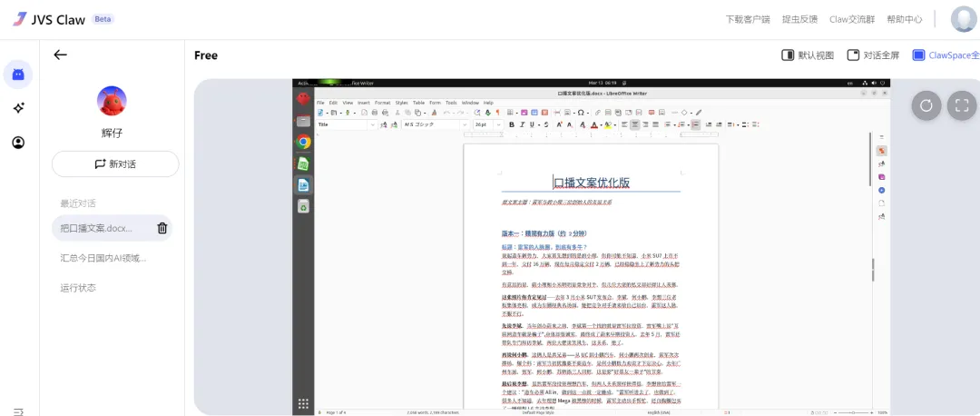Click Check Spelling icon in Writer toolbar

[x=488, y=113]
